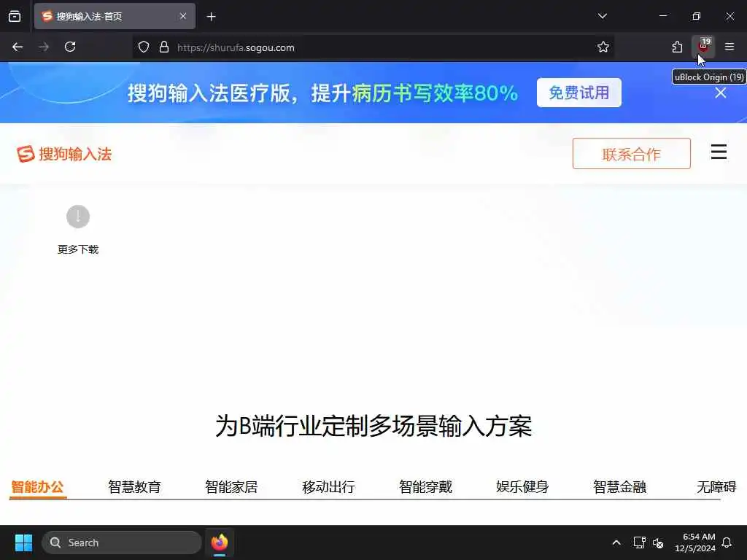View site security padlock info
This screenshot has width=747, height=560.
[164, 47]
